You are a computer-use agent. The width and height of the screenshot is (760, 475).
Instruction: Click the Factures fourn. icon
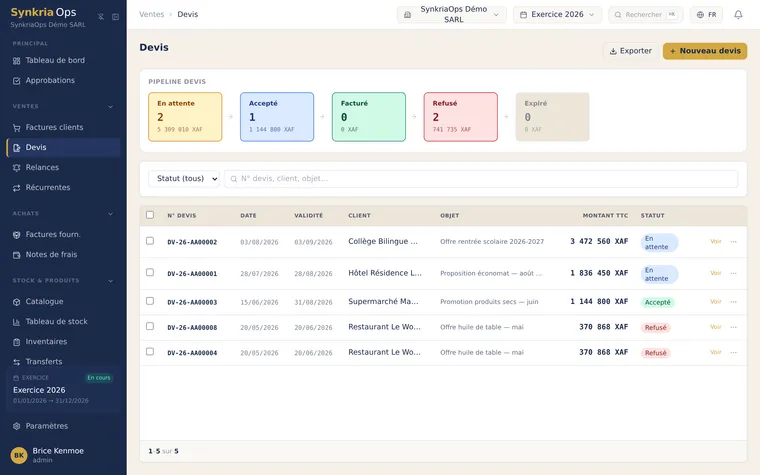coord(16,235)
